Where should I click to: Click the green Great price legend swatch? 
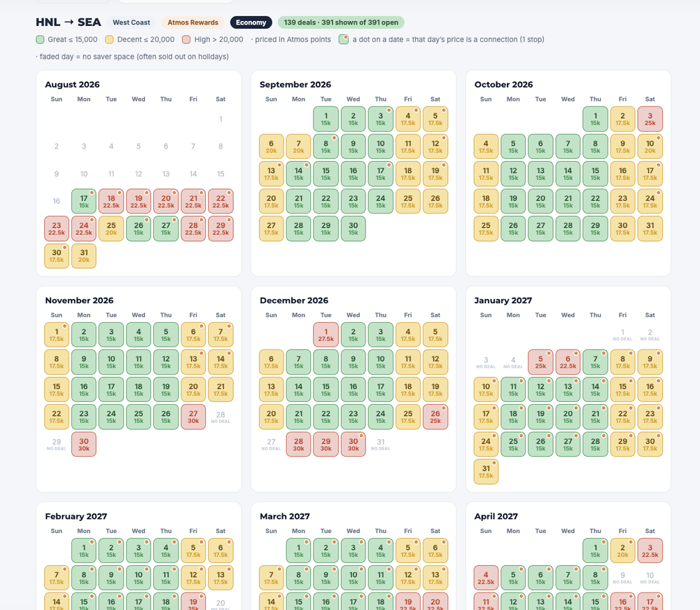(40, 40)
